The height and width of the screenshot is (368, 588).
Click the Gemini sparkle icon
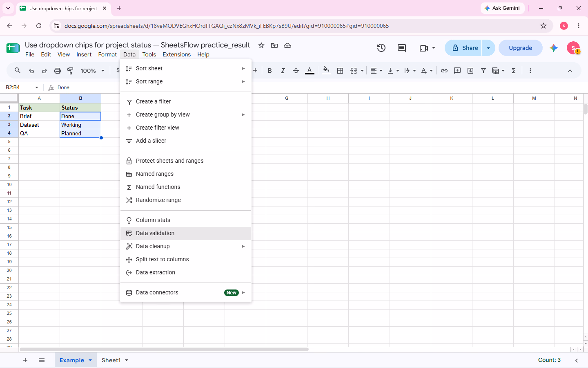tap(554, 48)
